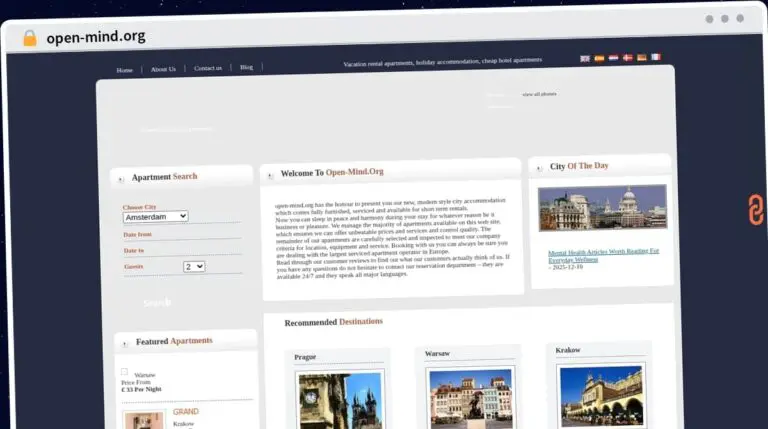Click the Search button in Apartment Search
Image resolution: width=768 pixels, height=429 pixels.
pyautogui.click(x=157, y=303)
